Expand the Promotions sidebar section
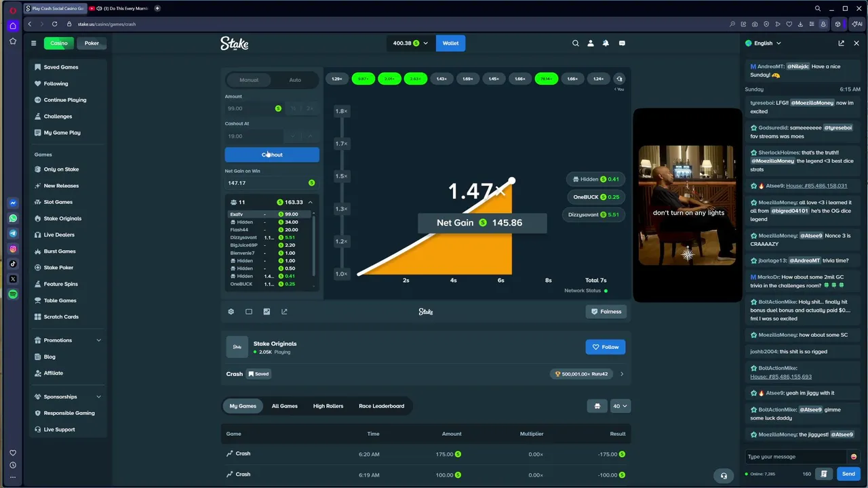 click(x=98, y=340)
